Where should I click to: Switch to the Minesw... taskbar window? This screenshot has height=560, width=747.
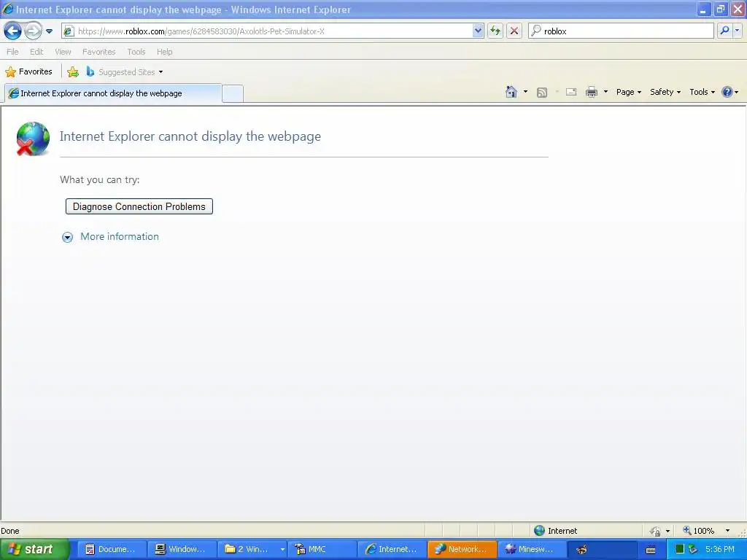click(532, 550)
